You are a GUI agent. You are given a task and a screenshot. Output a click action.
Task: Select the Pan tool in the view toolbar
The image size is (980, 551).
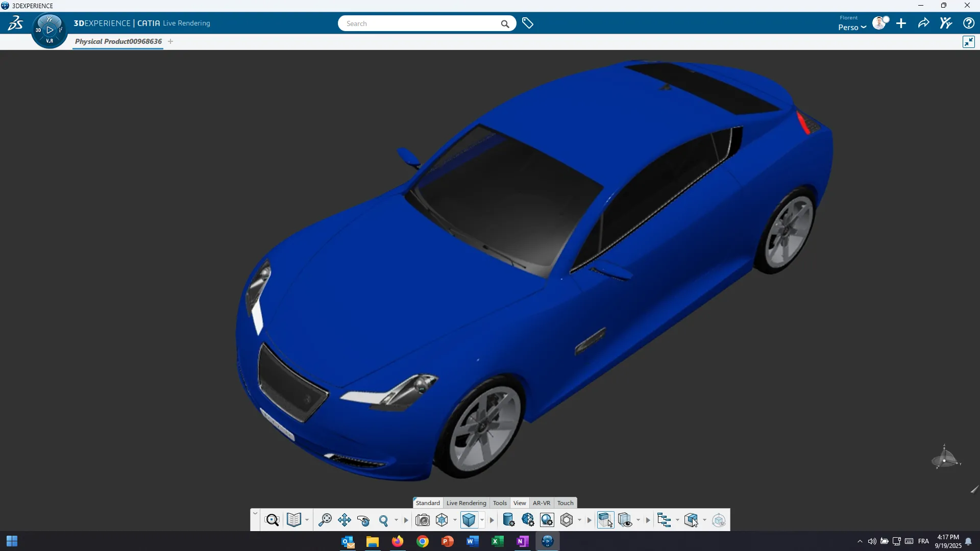coord(345,520)
